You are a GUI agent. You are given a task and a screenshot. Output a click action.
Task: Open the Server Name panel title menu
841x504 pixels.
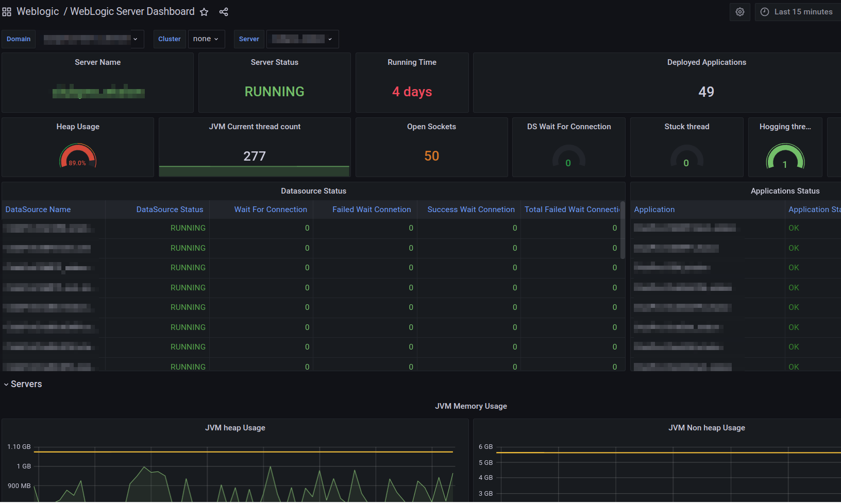(x=98, y=62)
